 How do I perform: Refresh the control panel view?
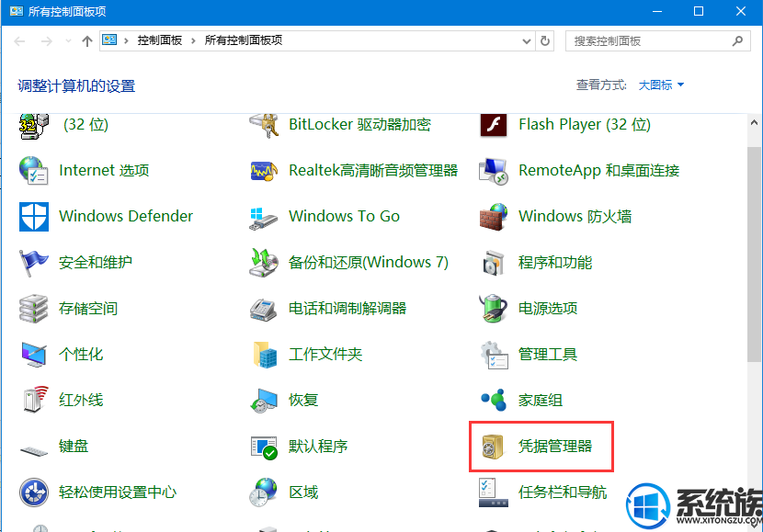point(545,40)
